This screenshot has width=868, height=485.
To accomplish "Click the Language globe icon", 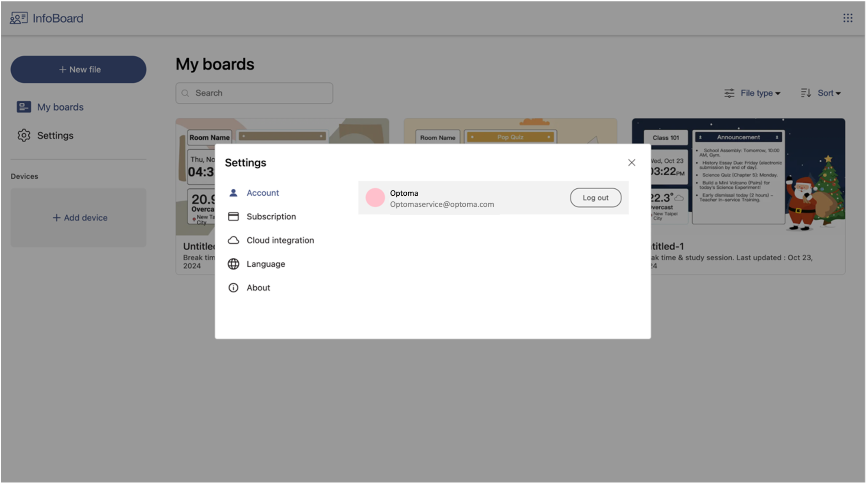I will point(234,264).
